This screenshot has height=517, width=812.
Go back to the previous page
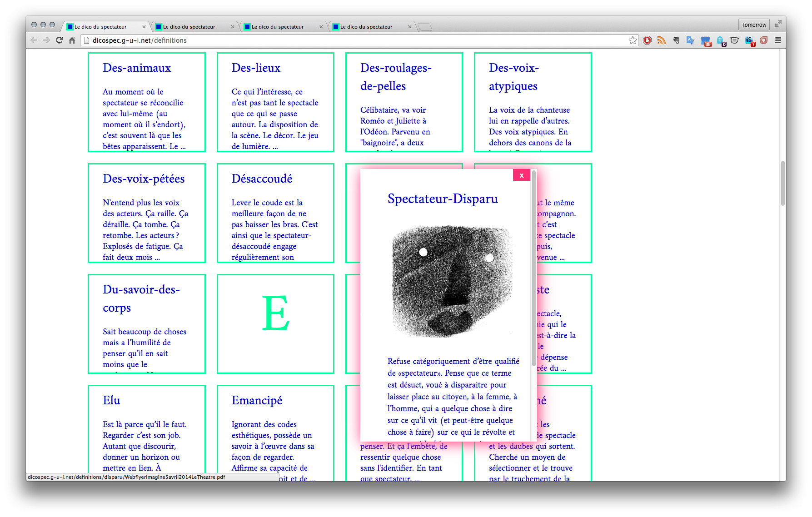pyautogui.click(x=34, y=40)
